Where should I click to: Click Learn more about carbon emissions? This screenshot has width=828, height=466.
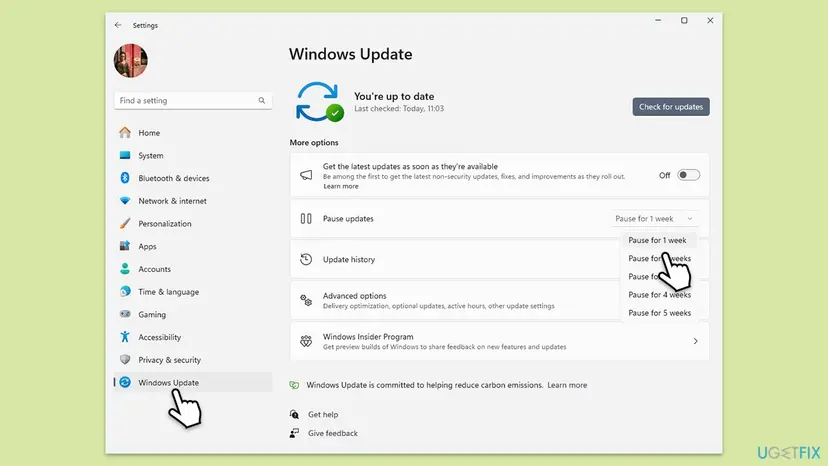tap(567, 385)
